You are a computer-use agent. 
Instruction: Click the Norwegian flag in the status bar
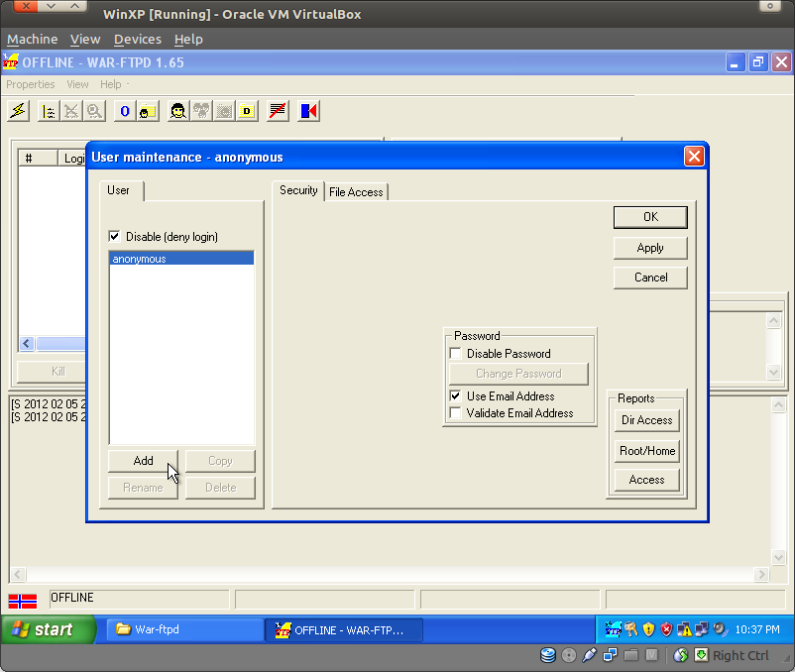[x=23, y=601]
